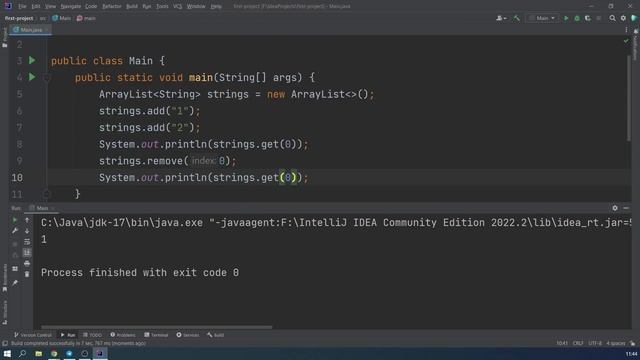Toggle scroll to end in Run console
Screen dimensions: 640x360
click(27, 253)
